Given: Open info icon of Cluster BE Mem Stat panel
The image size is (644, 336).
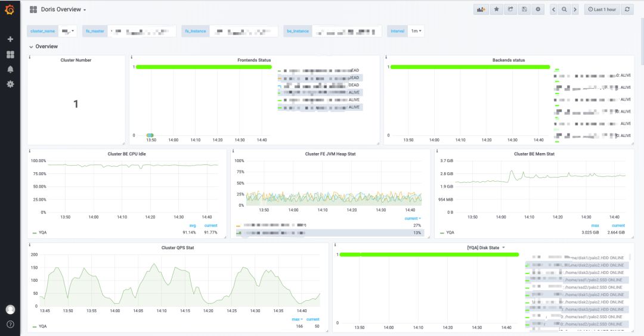Looking at the screenshot, I should click(436, 151).
